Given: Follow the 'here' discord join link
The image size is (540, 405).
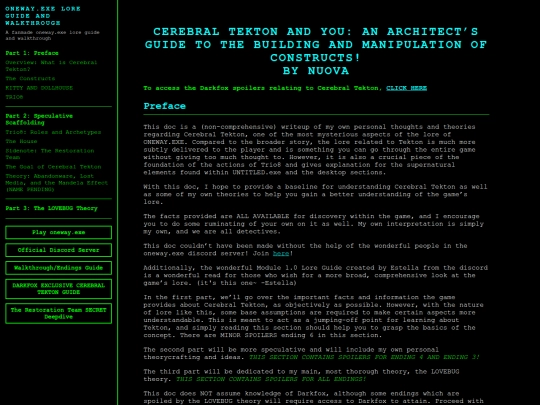Looking at the screenshot, I should pos(281,253).
